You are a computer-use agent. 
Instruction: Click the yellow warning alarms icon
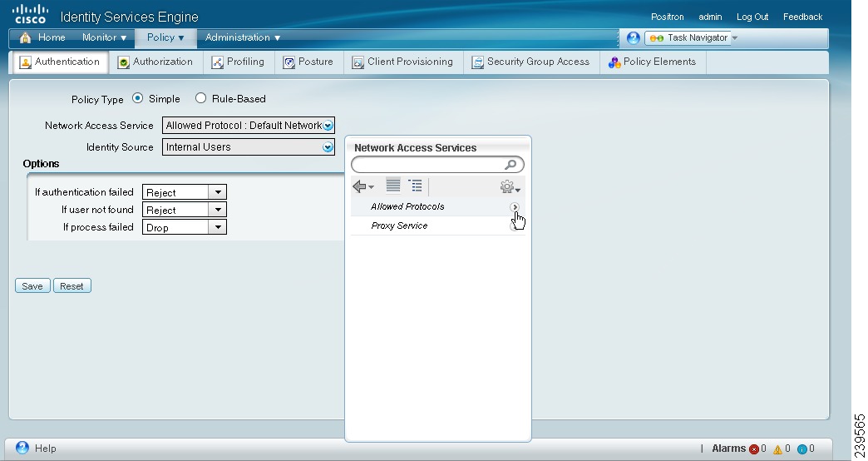pyautogui.click(x=777, y=449)
